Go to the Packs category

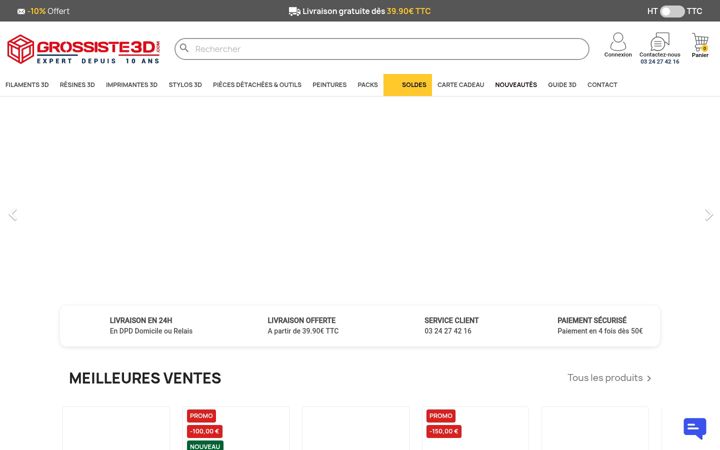point(368,85)
